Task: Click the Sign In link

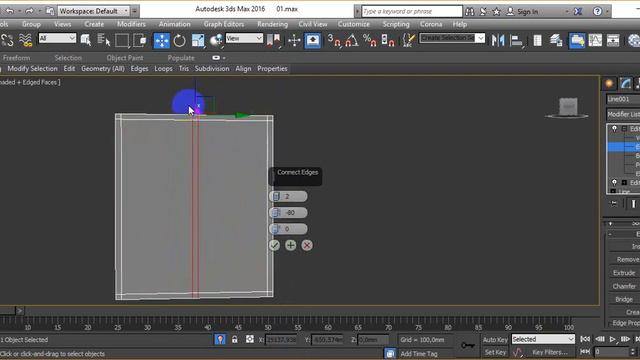Action: click(527, 12)
